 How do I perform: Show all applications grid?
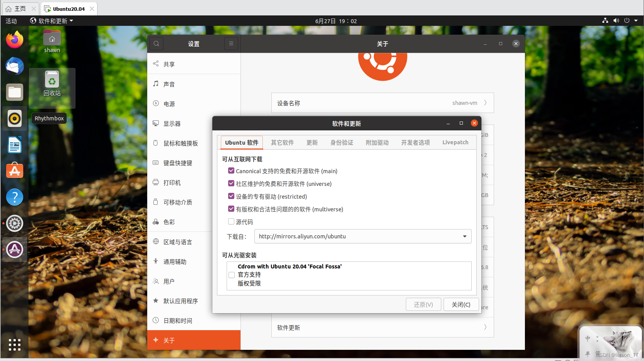[15, 344]
